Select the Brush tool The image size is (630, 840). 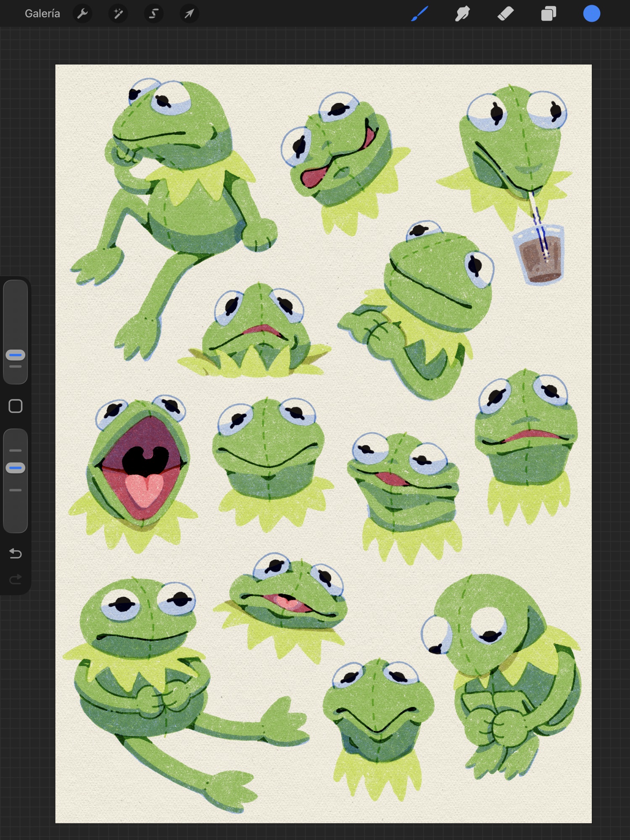coord(419,14)
